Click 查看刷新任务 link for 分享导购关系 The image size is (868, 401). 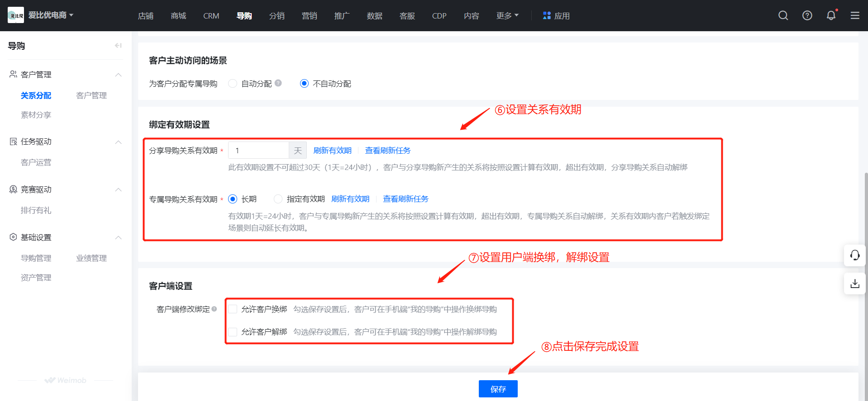[388, 151]
